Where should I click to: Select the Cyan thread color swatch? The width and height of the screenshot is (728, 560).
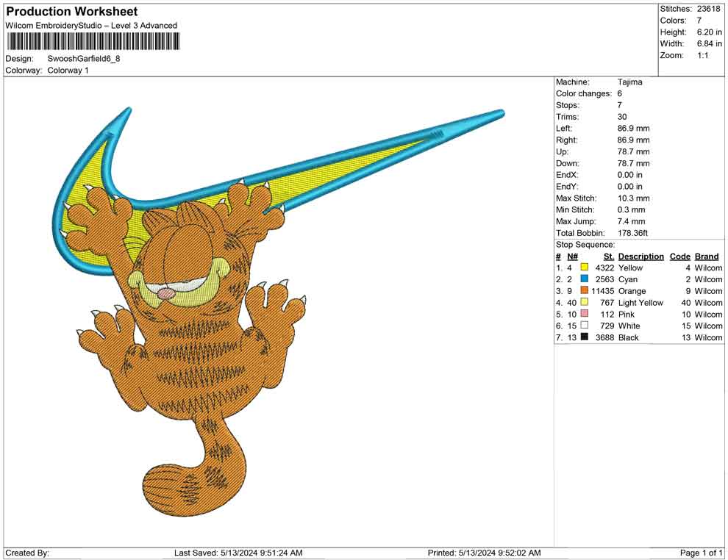585,280
